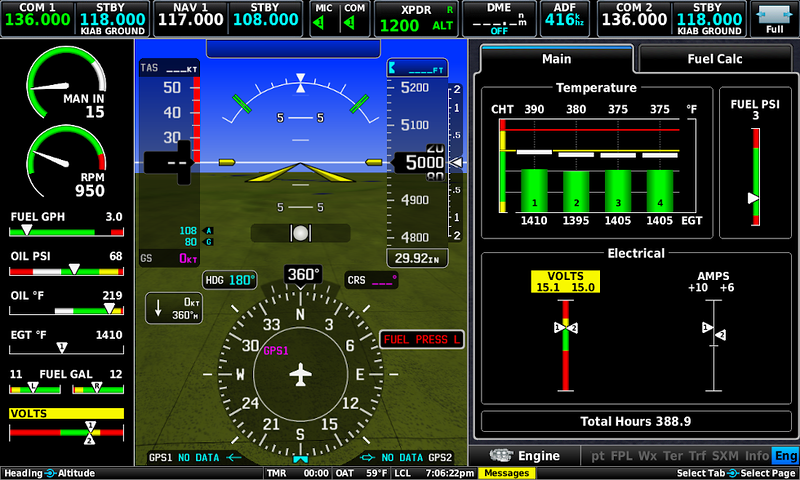Click the HDG 180° heading bug field
The image size is (800, 480).
pos(230,280)
